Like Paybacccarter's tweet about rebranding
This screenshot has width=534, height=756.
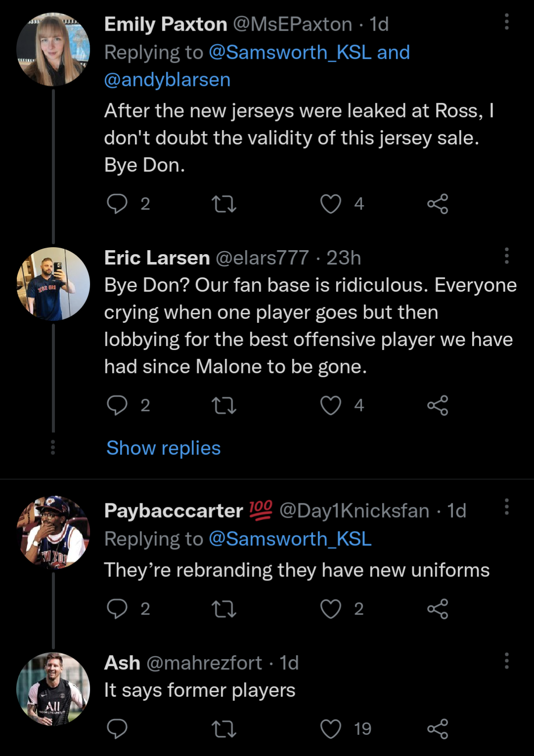tap(331, 609)
